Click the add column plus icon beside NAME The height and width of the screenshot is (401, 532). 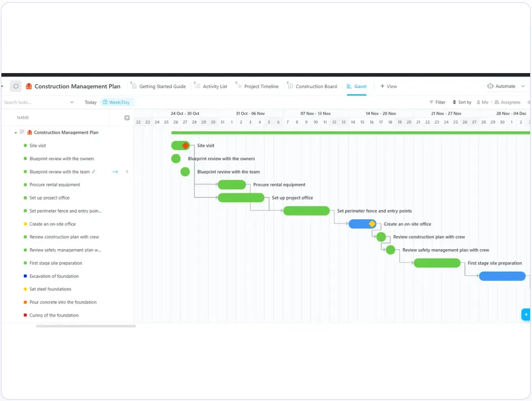(127, 118)
